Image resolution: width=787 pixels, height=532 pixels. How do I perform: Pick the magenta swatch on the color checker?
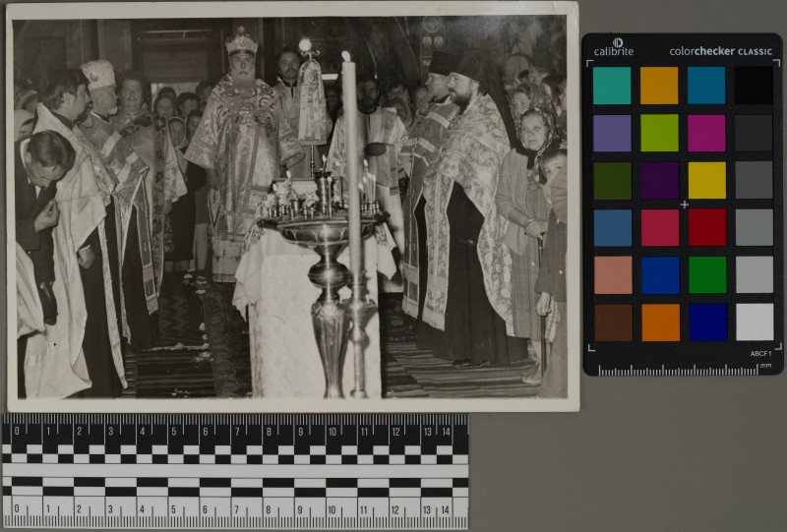(706, 133)
